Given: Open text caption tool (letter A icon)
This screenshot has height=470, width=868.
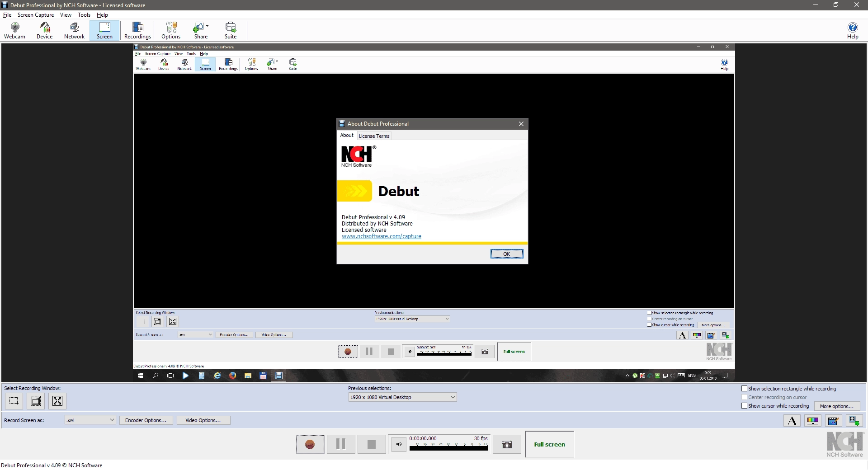Looking at the screenshot, I should point(792,421).
